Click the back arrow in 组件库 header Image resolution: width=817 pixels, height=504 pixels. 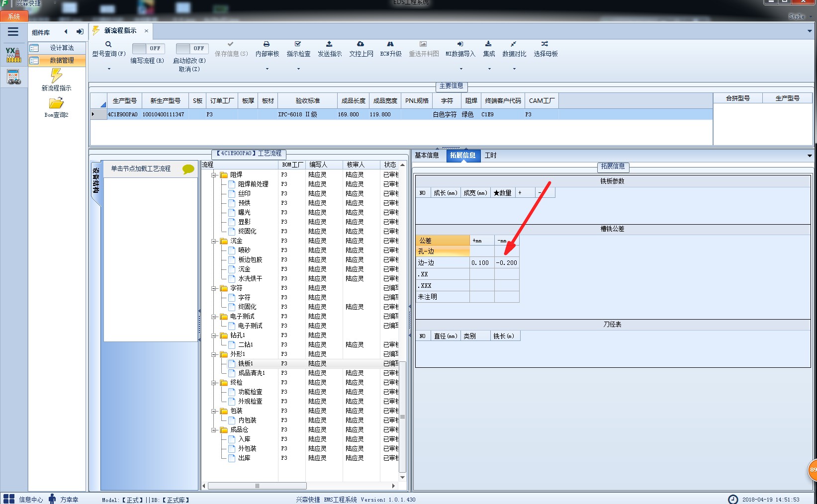pos(66,32)
